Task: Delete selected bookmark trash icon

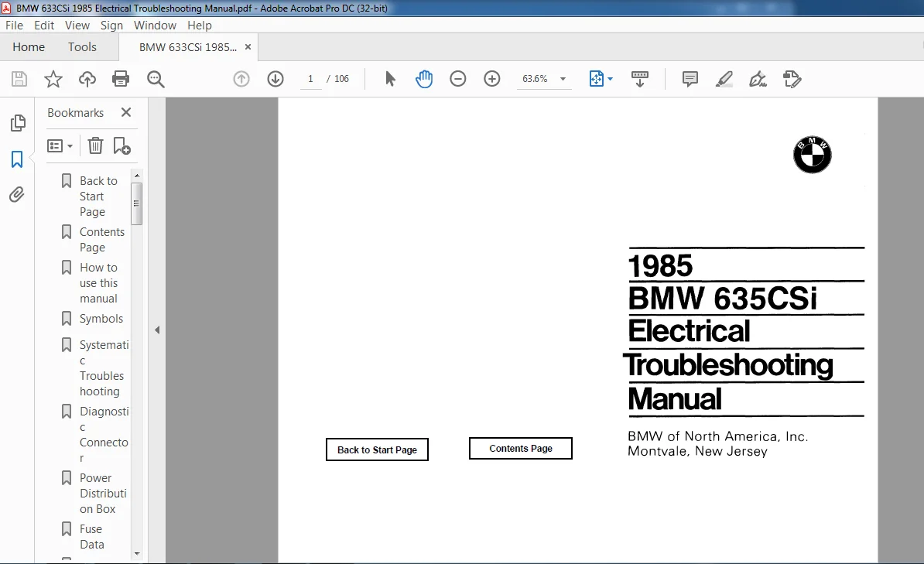Action: point(95,145)
